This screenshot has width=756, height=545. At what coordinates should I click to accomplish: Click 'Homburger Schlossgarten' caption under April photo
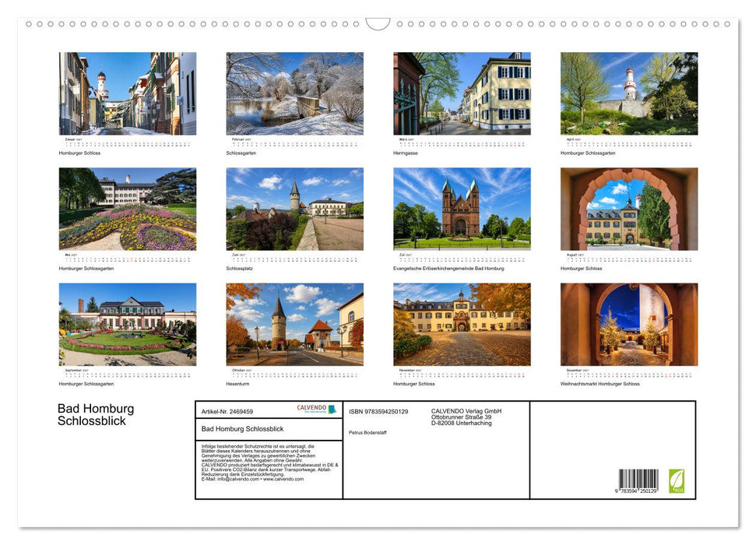tap(588, 153)
